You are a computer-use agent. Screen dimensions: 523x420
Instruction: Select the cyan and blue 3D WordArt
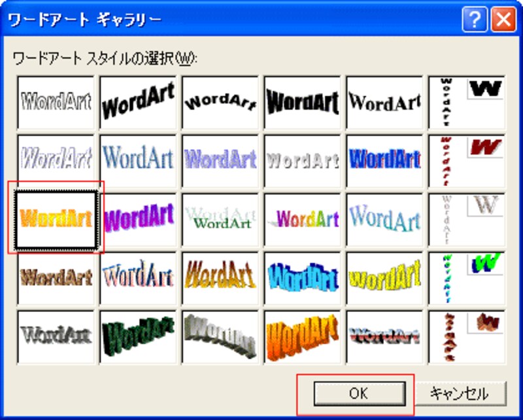coord(302,279)
